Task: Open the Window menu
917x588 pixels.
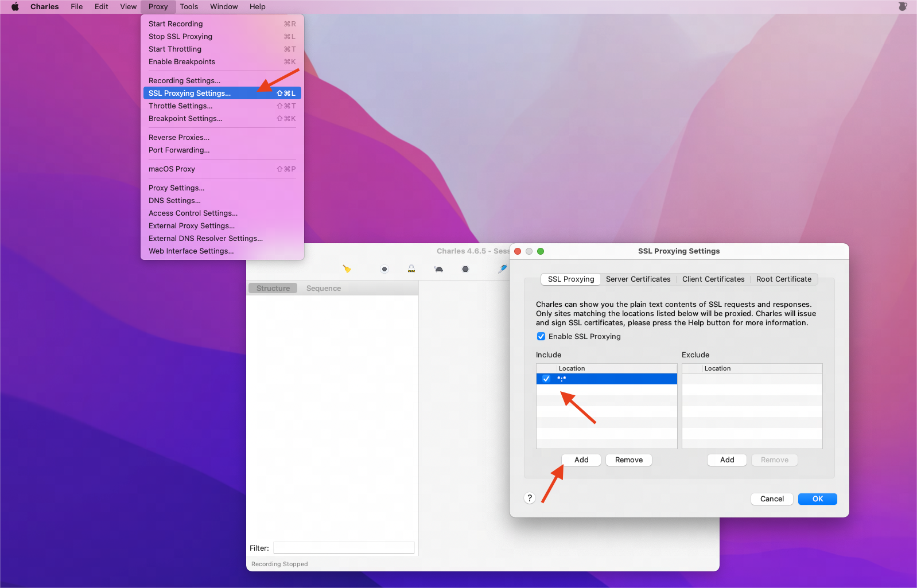Action: pyautogui.click(x=224, y=7)
